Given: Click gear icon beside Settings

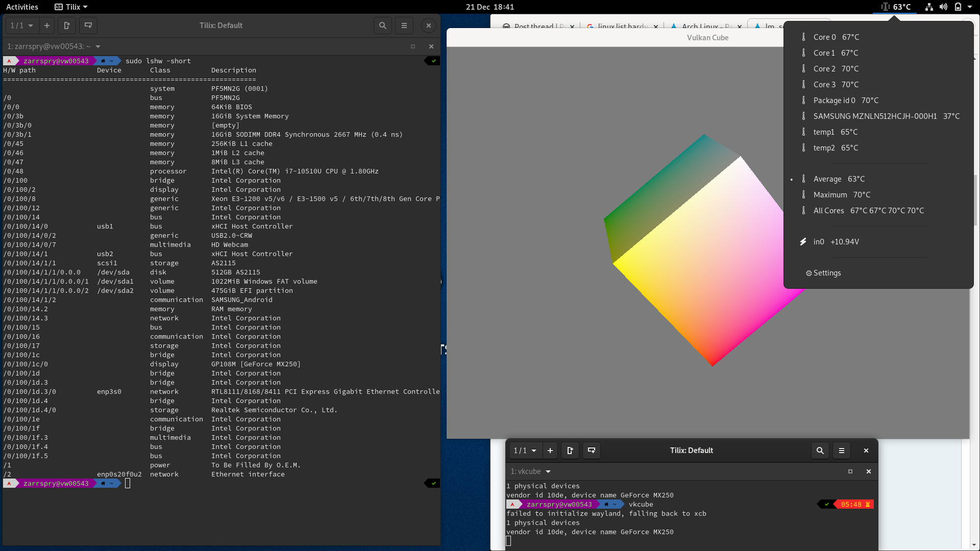Looking at the screenshot, I should [x=808, y=273].
